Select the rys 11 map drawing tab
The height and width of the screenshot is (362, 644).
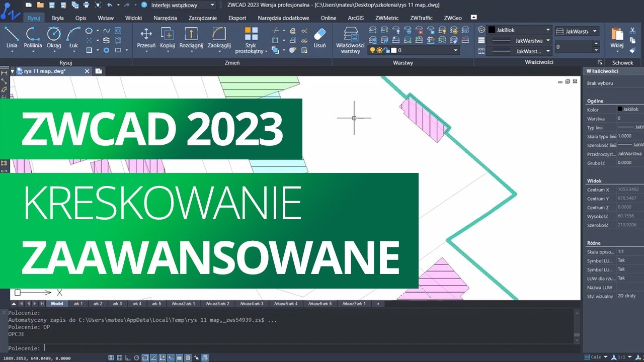click(x=44, y=71)
